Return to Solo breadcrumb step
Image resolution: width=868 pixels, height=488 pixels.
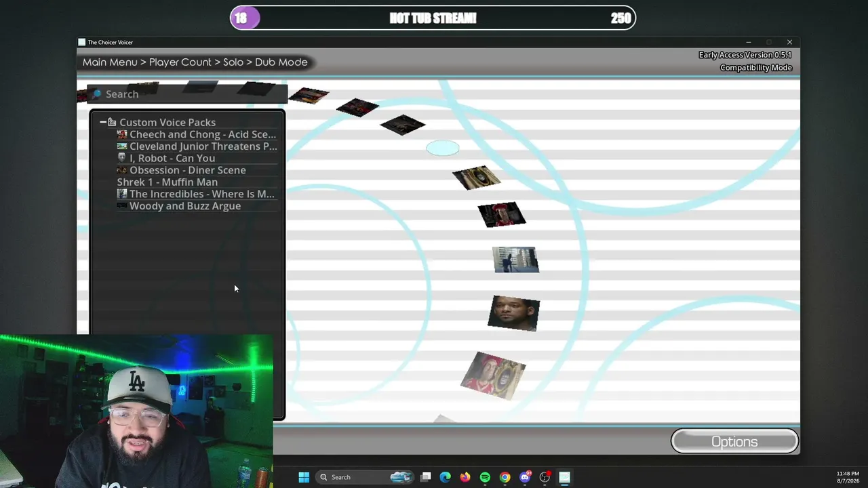[x=233, y=62]
